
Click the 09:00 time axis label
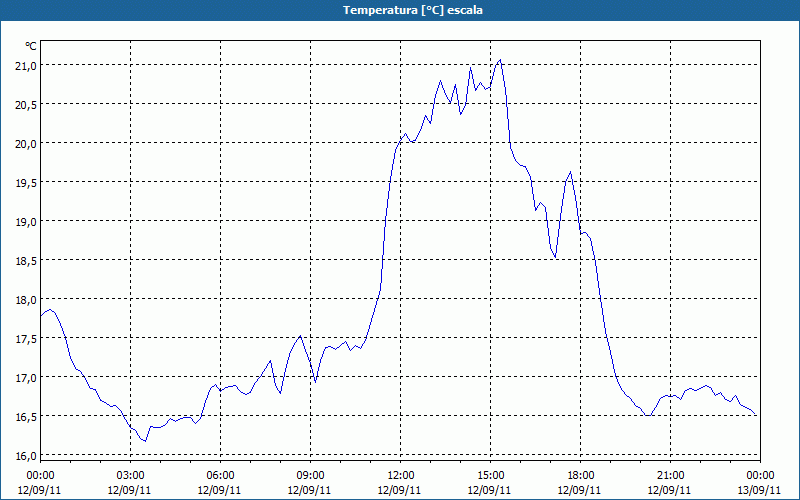point(310,476)
